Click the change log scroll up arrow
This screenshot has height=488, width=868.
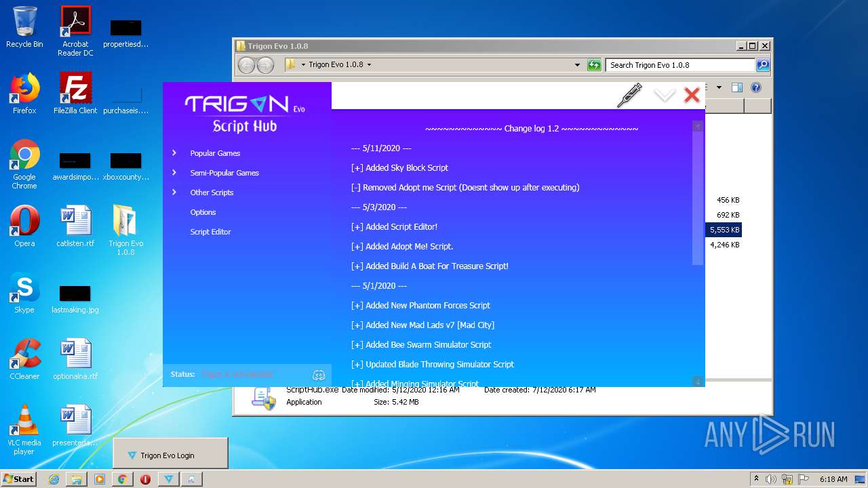click(x=697, y=126)
